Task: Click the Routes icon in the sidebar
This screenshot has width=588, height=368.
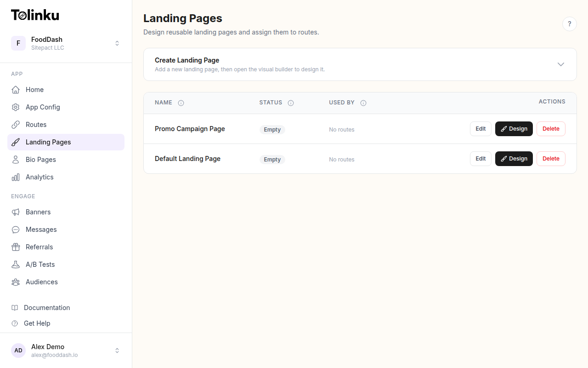Action: coord(16,124)
